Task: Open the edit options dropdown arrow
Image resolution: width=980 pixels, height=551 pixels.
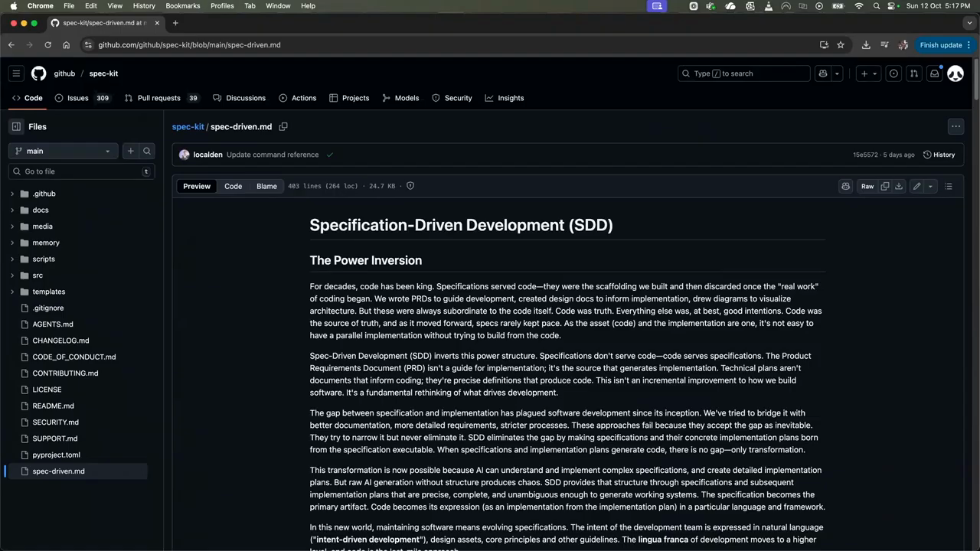Action: 930,186
